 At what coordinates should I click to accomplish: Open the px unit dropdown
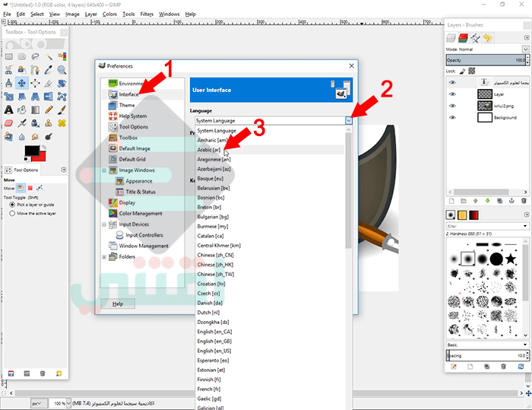39,403
